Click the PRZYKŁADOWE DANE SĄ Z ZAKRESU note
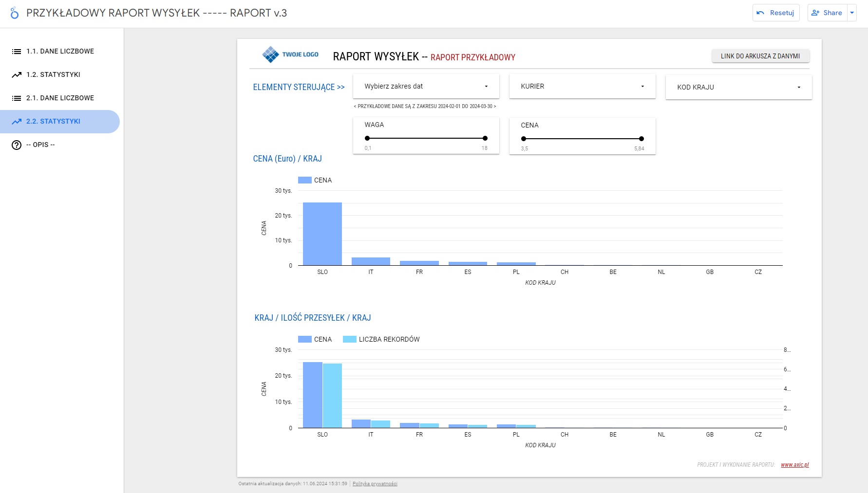868x493 pixels. pyautogui.click(x=425, y=106)
